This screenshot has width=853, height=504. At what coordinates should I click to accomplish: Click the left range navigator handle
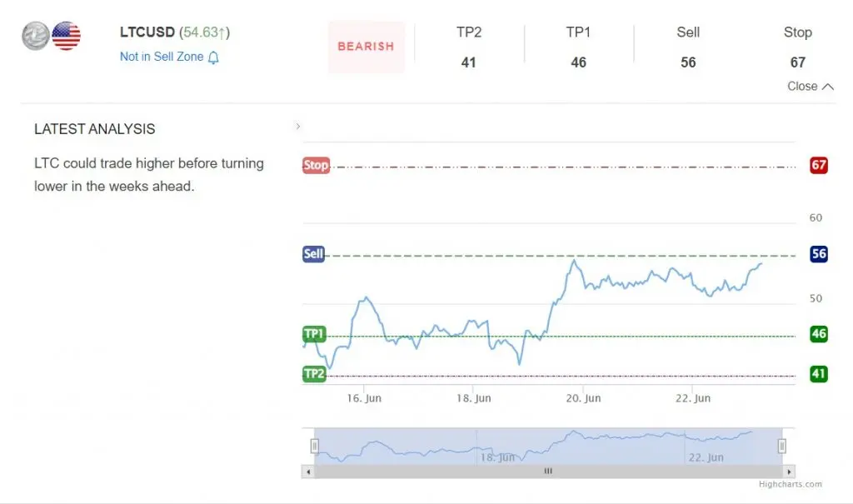pyautogui.click(x=314, y=447)
